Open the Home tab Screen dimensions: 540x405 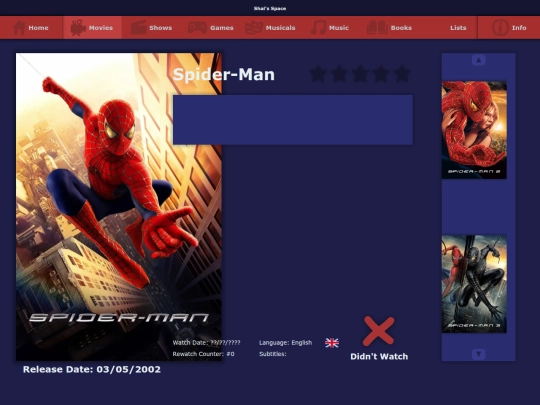[x=32, y=28]
